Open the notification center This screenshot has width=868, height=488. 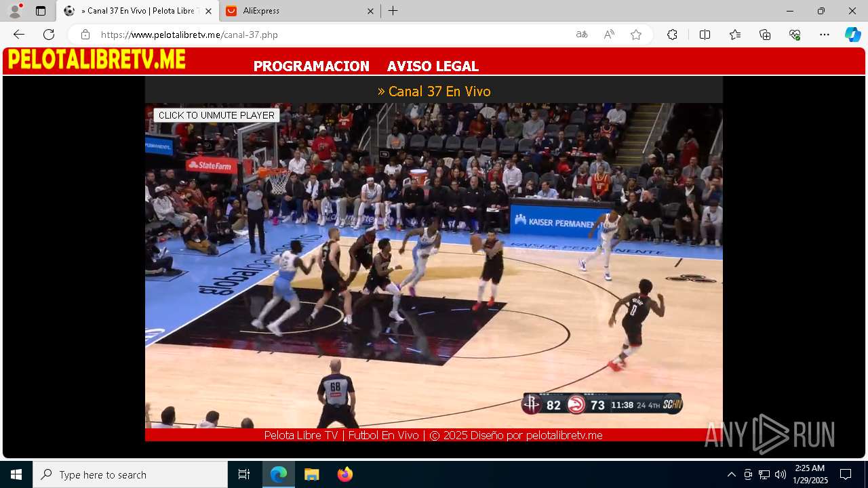(846, 474)
